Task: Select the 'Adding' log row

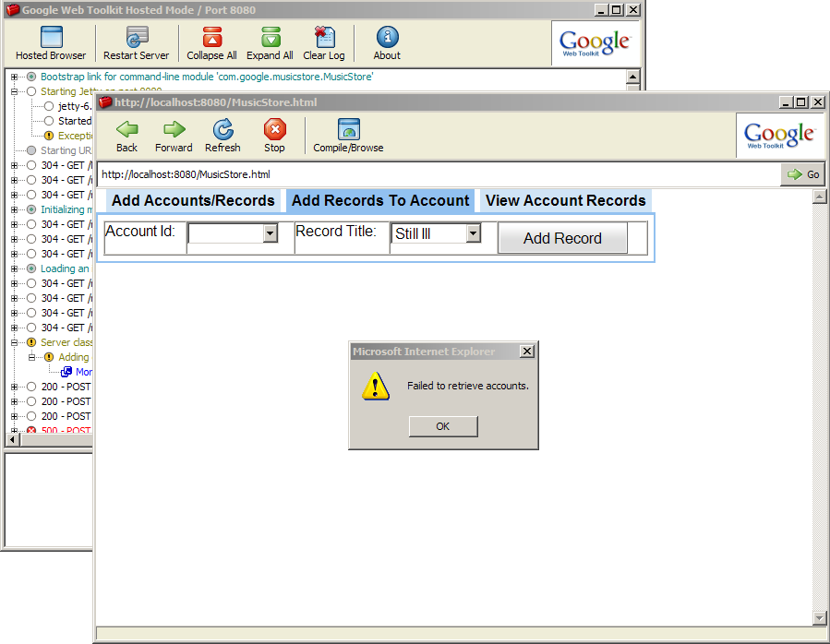Action: (x=74, y=357)
